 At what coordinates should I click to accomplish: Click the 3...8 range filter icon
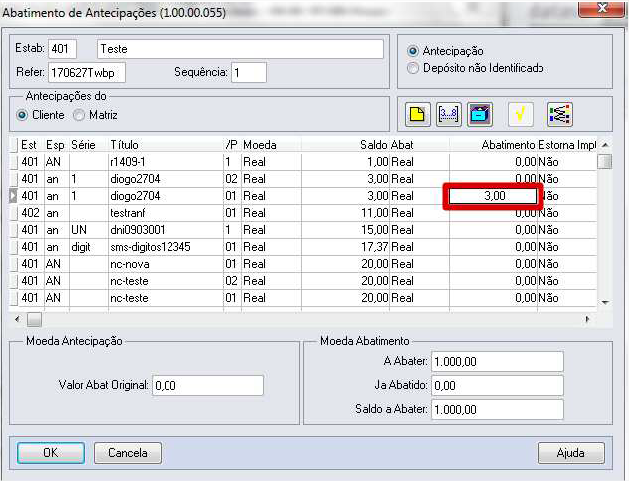point(448,115)
